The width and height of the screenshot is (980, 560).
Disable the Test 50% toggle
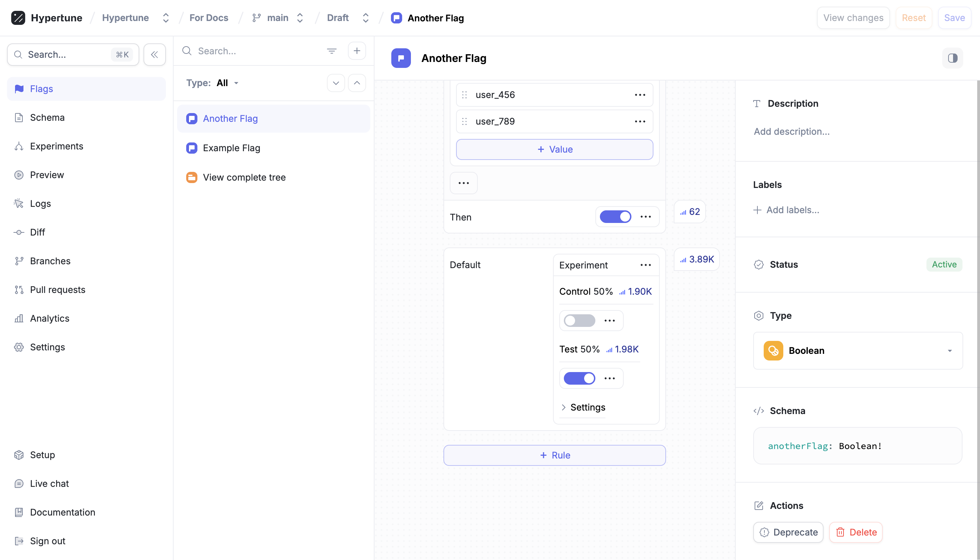(x=579, y=378)
